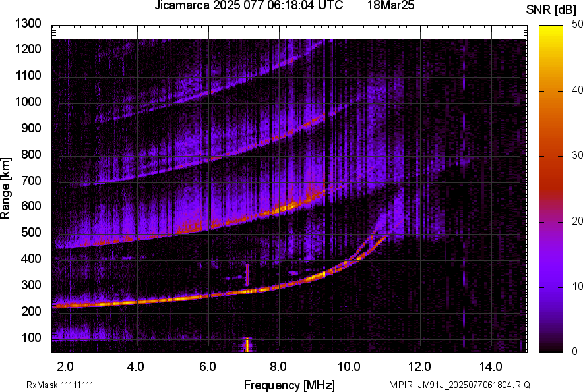Click range tick label '400'

pos(31,258)
